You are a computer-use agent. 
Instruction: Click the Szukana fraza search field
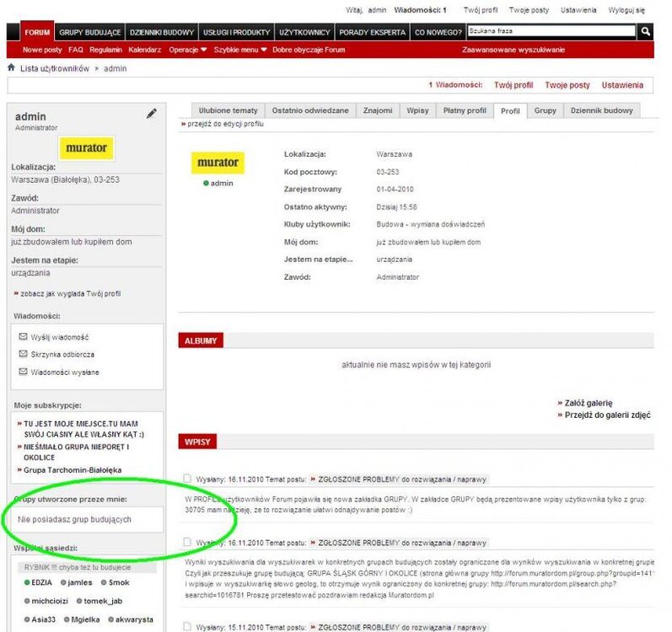[x=551, y=31]
